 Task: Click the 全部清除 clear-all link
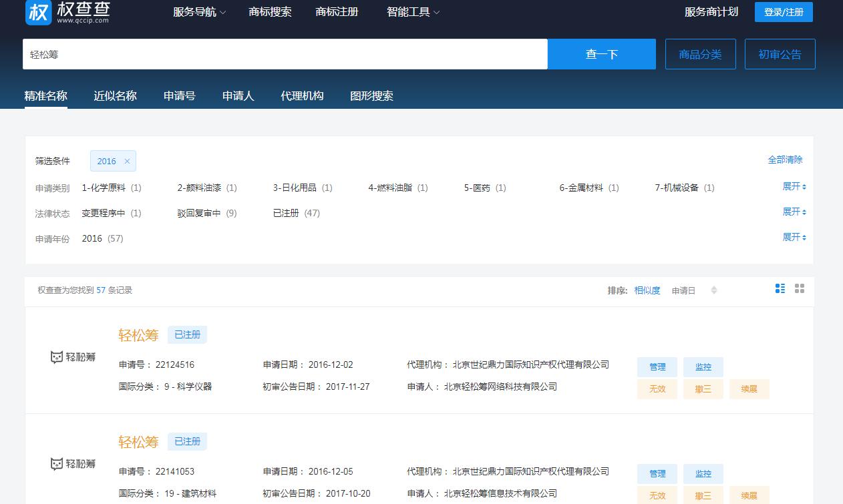click(786, 160)
